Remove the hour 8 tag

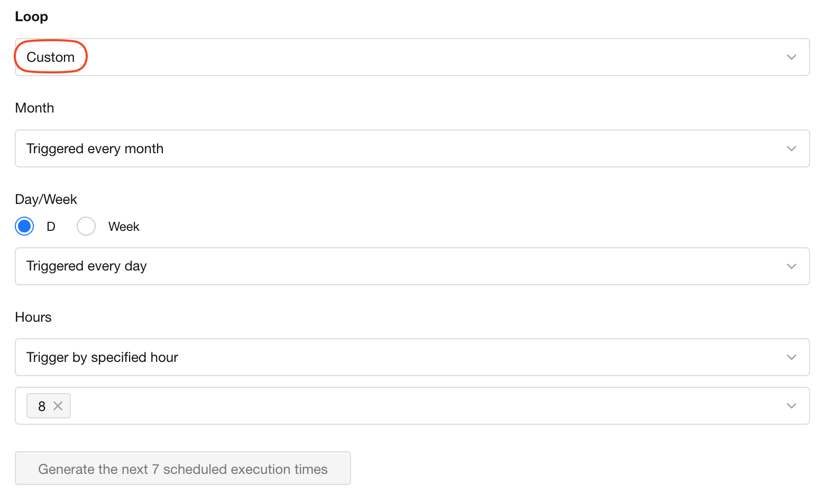tap(58, 406)
